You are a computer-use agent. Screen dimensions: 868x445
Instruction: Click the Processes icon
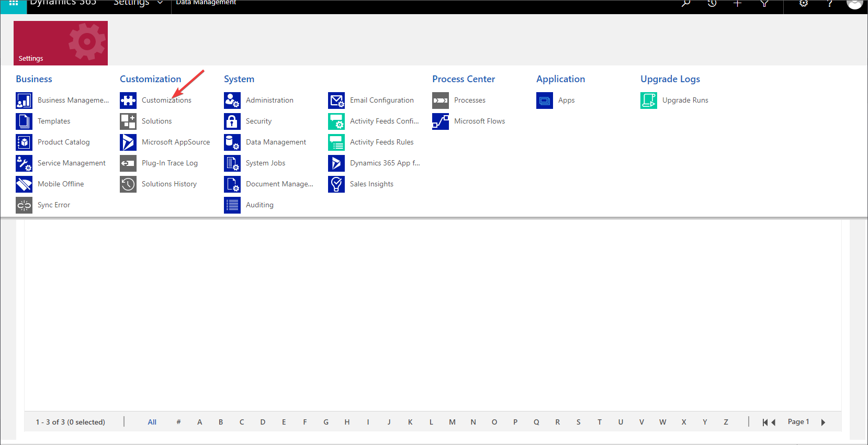coord(441,101)
